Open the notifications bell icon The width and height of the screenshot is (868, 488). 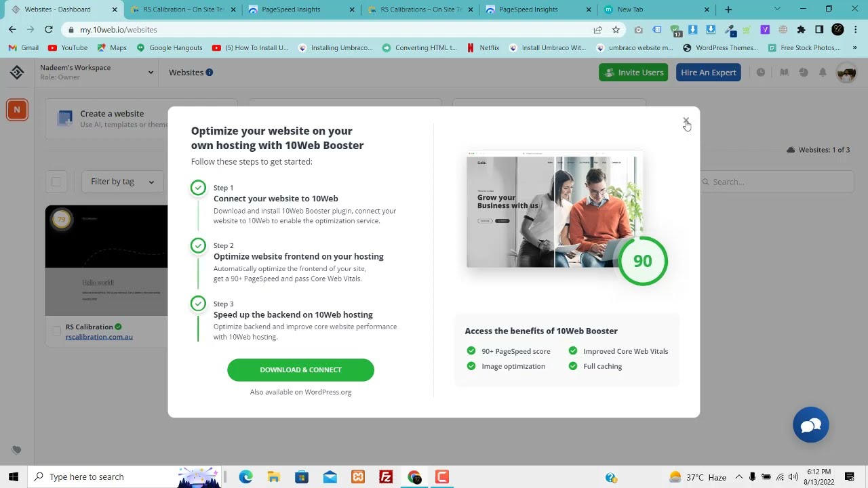823,73
